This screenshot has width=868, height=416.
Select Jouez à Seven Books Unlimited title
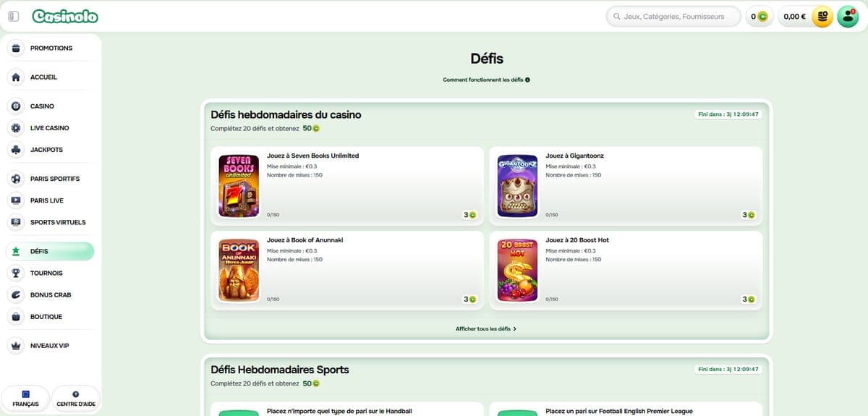coord(312,156)
